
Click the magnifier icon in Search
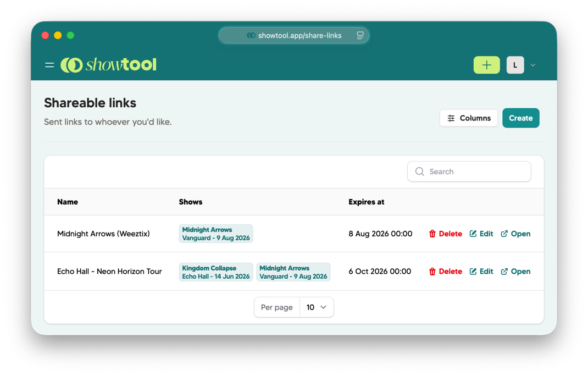point(420,172)
